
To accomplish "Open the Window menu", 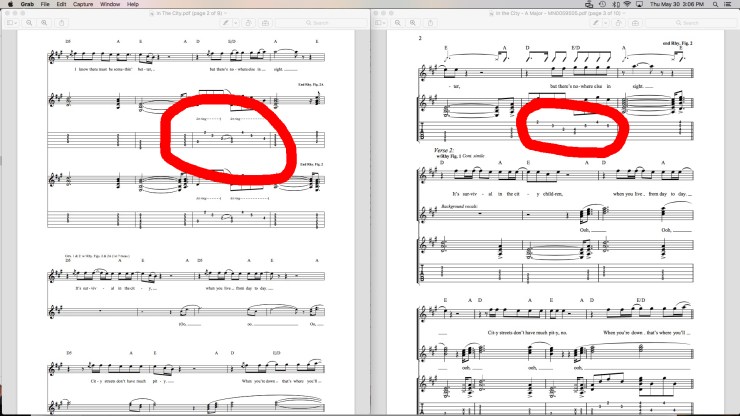I will [110, 4].
